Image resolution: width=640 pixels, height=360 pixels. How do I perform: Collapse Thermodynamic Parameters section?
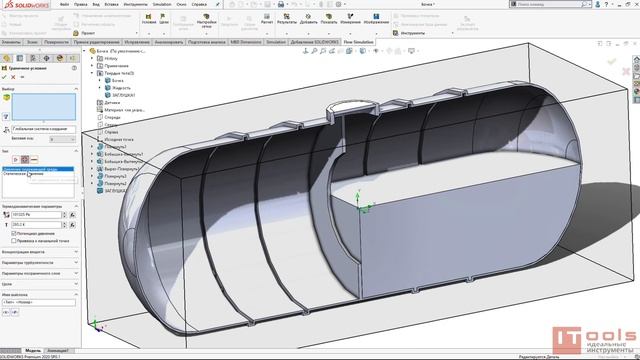(76, 207)
